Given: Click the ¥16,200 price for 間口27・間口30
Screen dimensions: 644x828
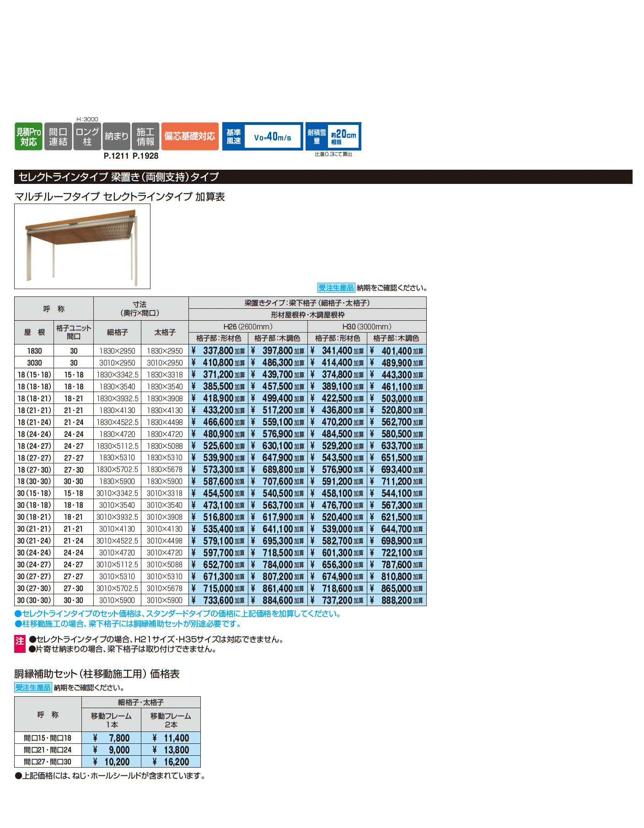Looking at the screenshot, I should 171,762.
